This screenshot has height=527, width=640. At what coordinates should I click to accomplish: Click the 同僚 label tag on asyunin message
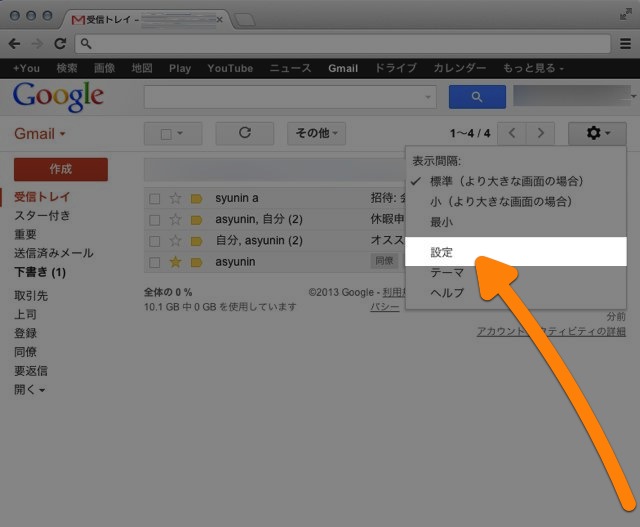(x=384, y=261)
